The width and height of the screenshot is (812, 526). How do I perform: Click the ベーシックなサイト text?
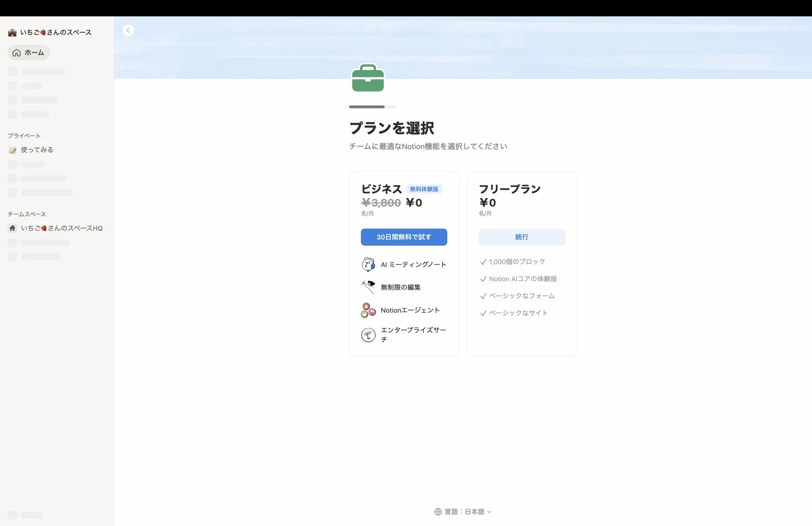[518, 313]
